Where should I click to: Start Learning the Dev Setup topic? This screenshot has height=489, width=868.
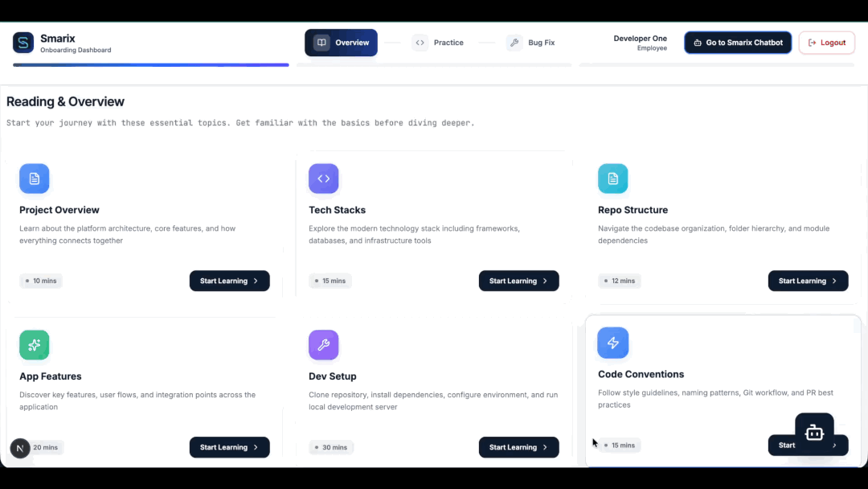tap(518, 447)
